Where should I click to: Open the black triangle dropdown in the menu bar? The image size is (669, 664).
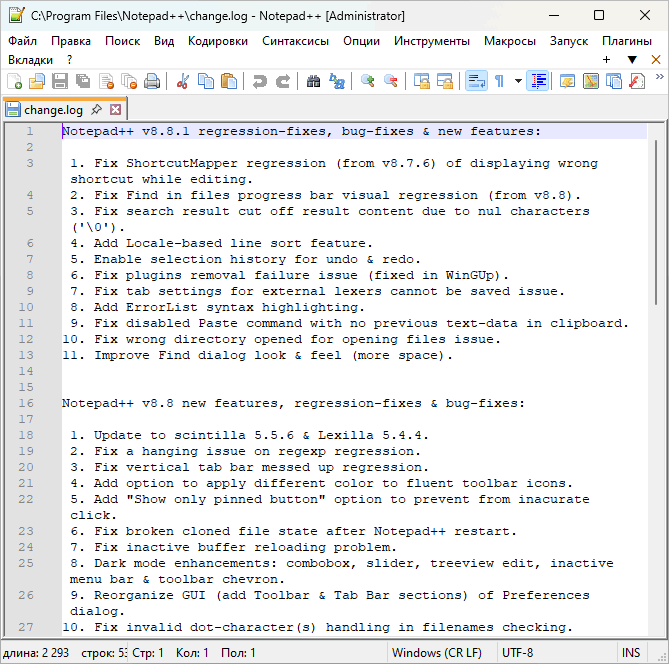(x=631, y=60)
